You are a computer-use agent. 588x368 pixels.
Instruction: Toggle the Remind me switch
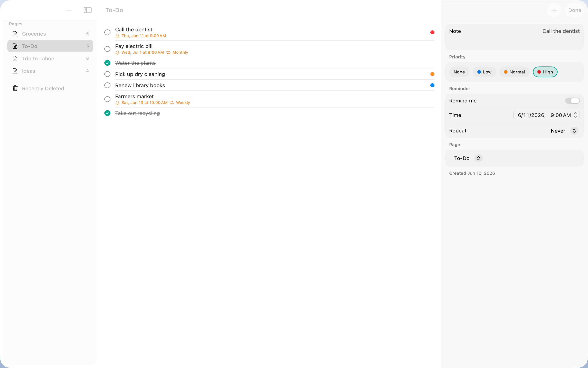pyautogui.click(x=572, y=101)
